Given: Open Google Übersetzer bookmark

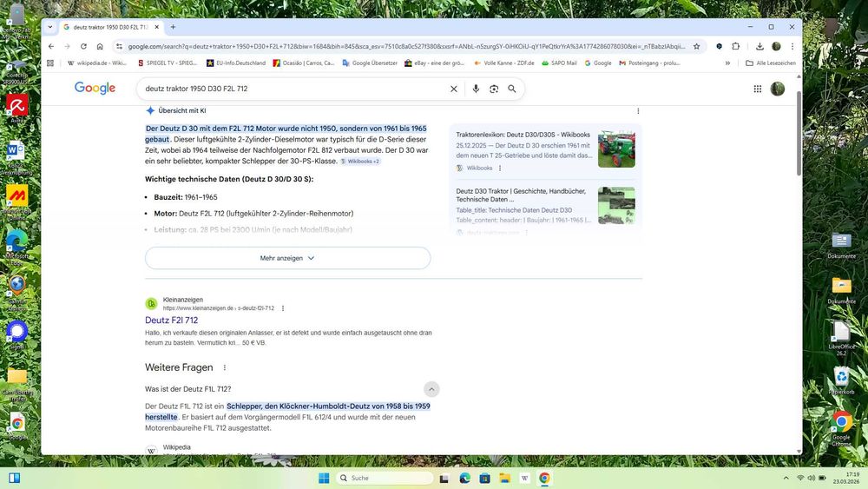Looking at the screenshot, I should click(370, 63).
